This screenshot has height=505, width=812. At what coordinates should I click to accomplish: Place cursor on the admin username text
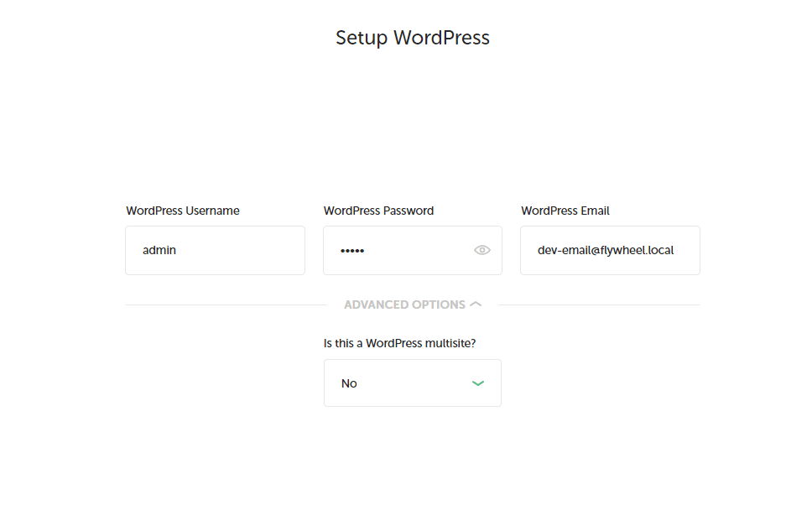pyautogui.click(x=159, y=250)
